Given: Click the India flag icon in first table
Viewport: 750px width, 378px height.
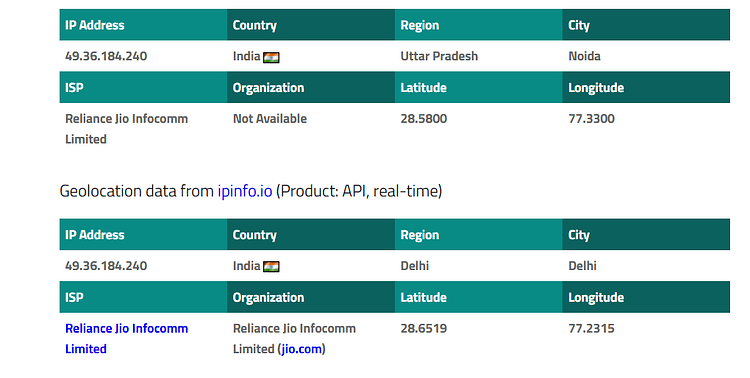Looking at the screenshot, I should pyautogui.click(x=271, y=57).
